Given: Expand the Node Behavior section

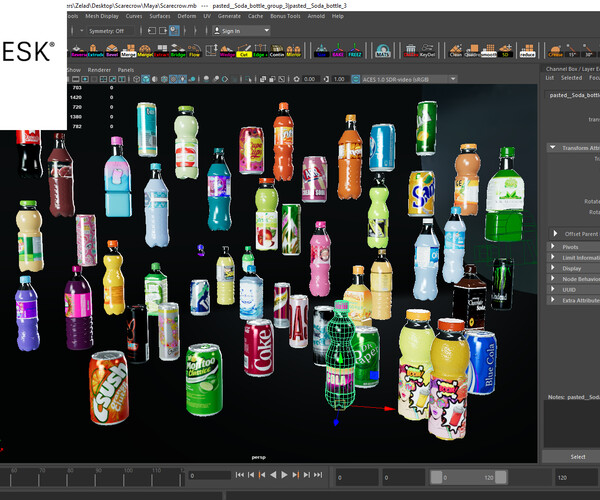Looking at the screenshot, I should [553, 279].
